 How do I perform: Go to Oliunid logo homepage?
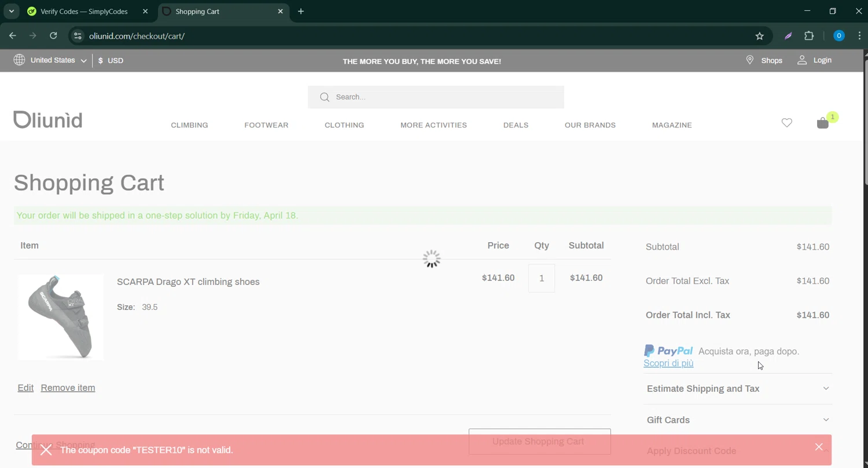tap(48, 119)
